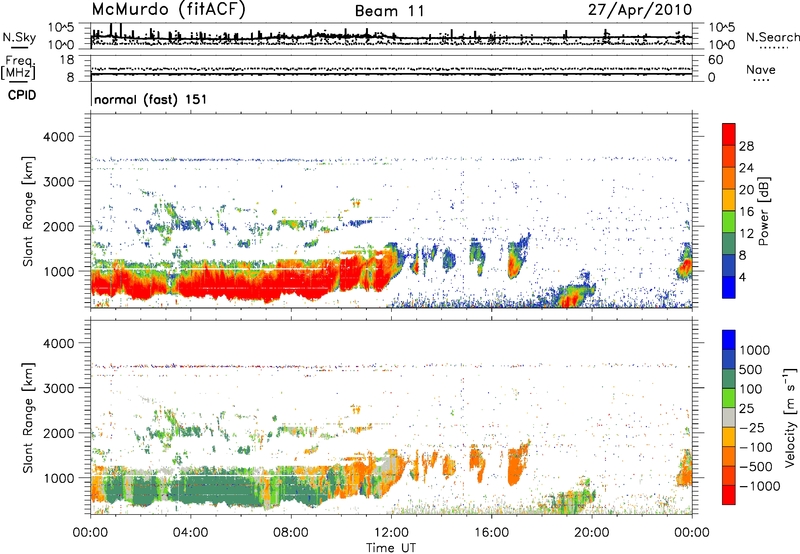
Task: Select the Beam 11 heading
Action: click(390, 11)
